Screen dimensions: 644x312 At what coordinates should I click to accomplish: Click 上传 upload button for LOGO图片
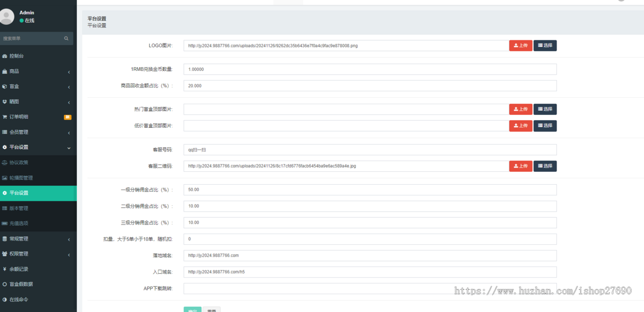point(521,46)
